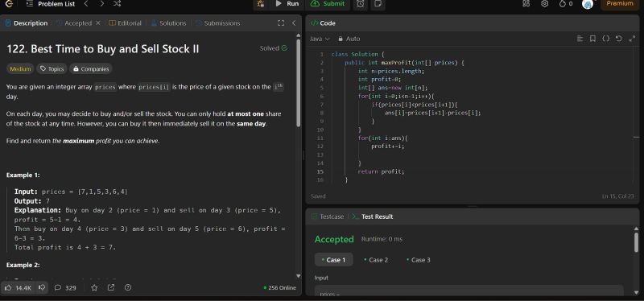Expand the code editor to fullscreen
The width and height of the screenshot is (644, 301).
[632, 39]
